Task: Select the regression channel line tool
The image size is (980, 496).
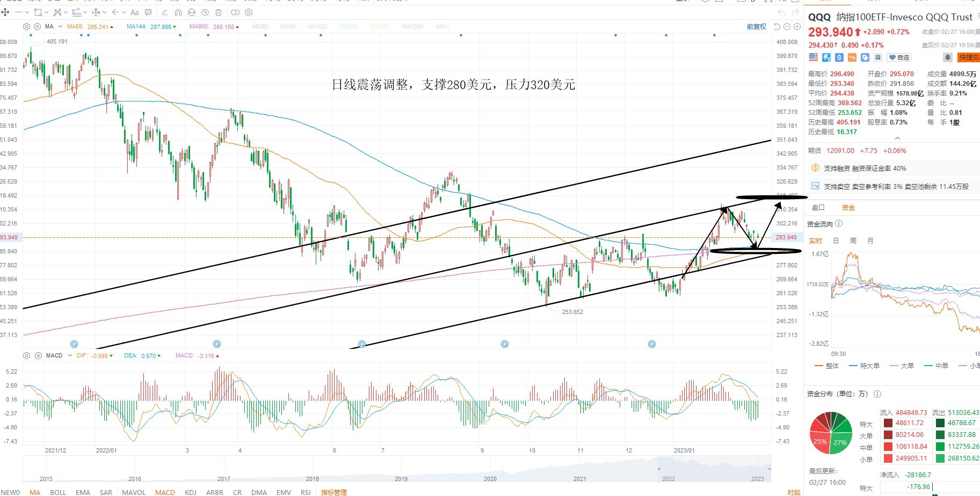Action: (76, 12)
